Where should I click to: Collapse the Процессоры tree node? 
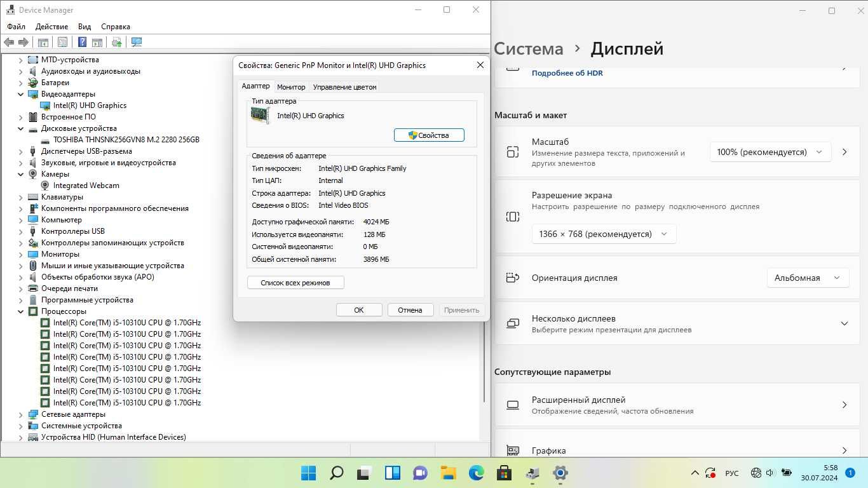pos(20,311)
